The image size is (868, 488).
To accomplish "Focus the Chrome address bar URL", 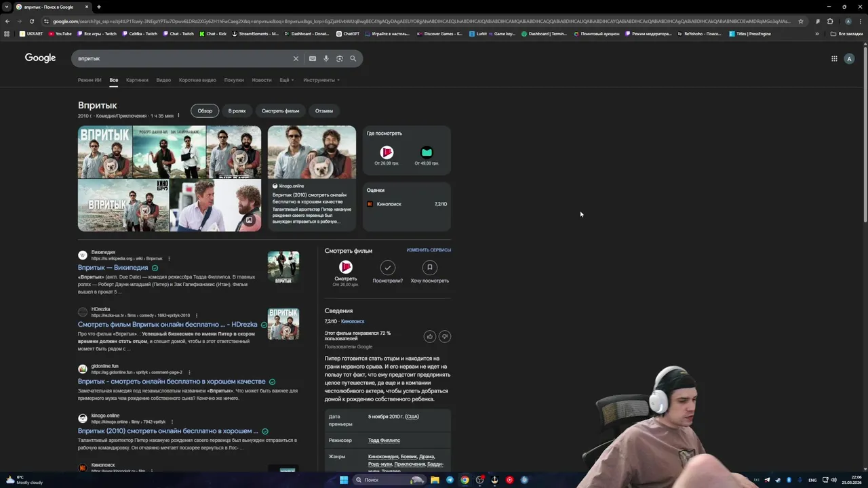I will click(x=420, y=21).
